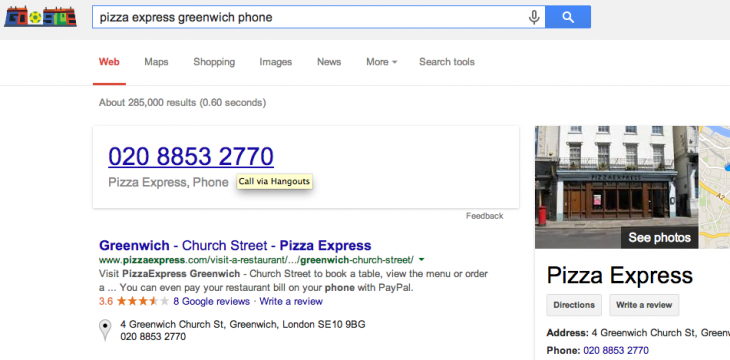Open the Shopping tab

(x=214, y=62)
